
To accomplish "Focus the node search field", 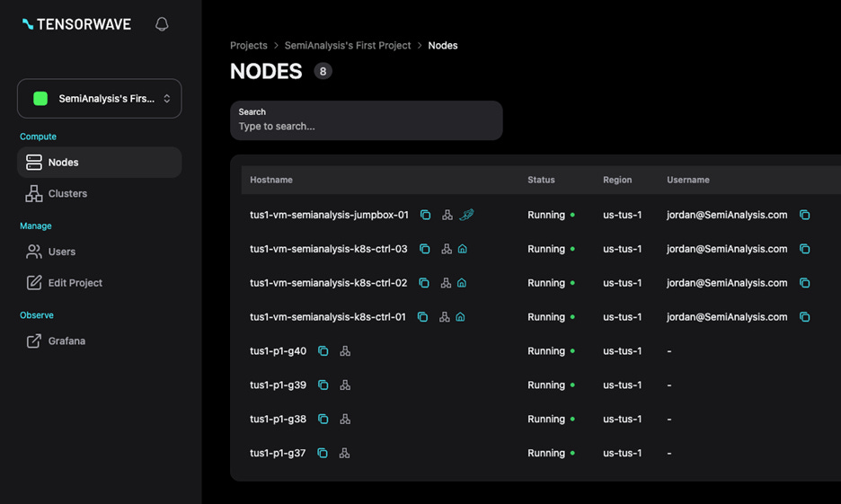I will click(367, 120).
